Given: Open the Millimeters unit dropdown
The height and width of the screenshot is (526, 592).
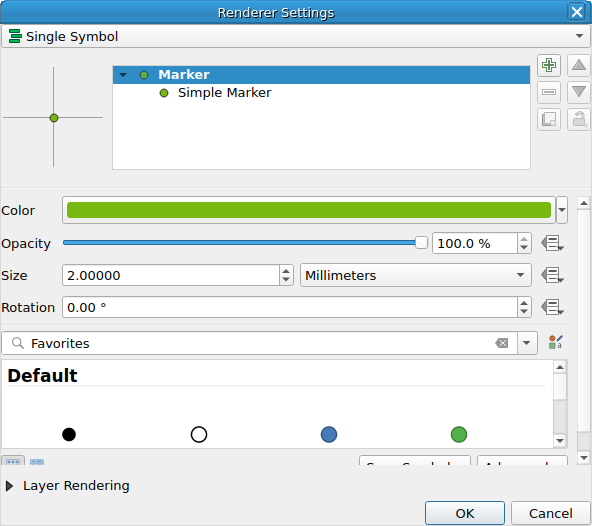Looking at the screenshot, I should 416,275.
